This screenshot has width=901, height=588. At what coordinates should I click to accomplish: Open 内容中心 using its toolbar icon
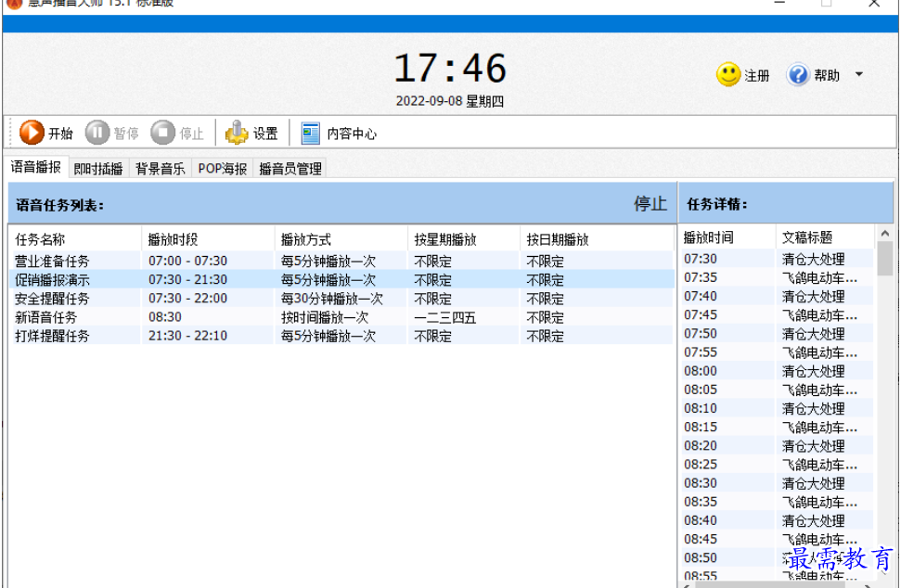(310, 133)
